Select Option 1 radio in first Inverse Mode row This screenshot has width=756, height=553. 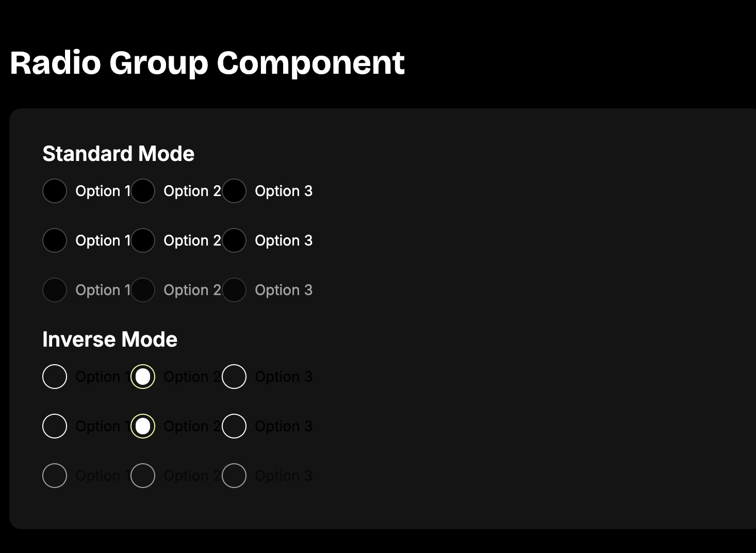55,377
